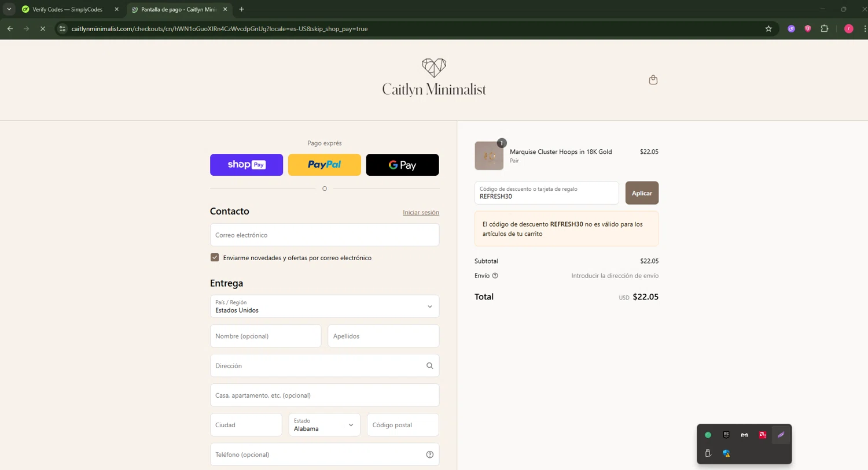Open the tab search dropdown arrow
Screen dimensions: 868x470
coord(9,9)
